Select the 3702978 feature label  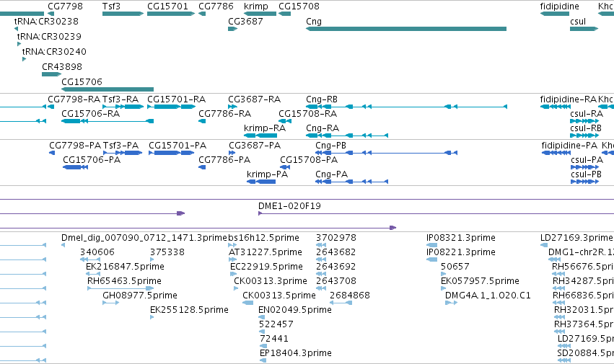tap(336, 238)
